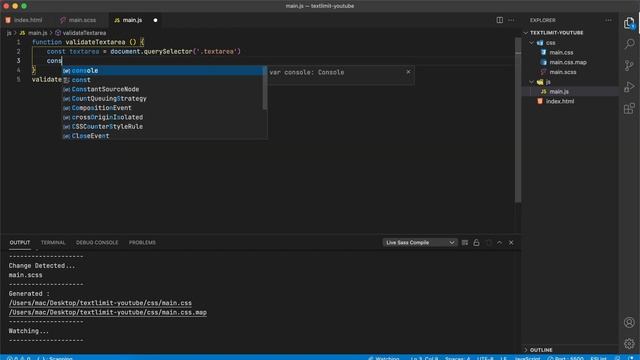Open the Accounts icon
Screen dimensions: 640x360
[x=629, y=322]
